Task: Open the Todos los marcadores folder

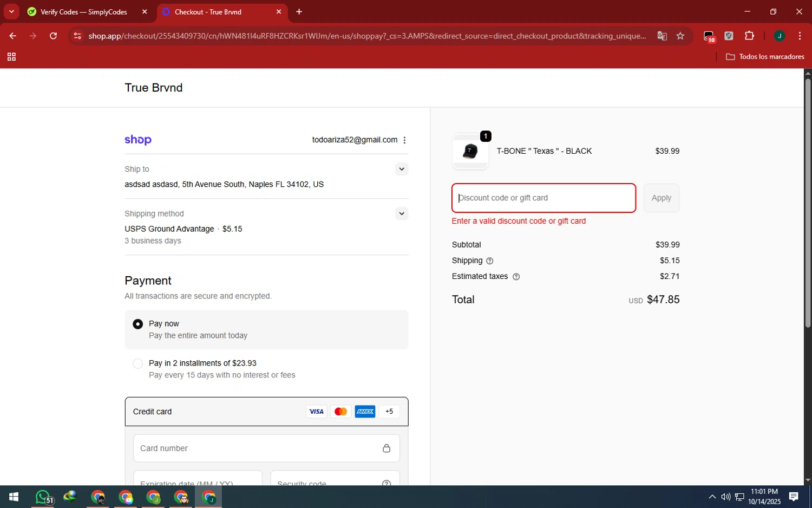Action: point(765,56)
